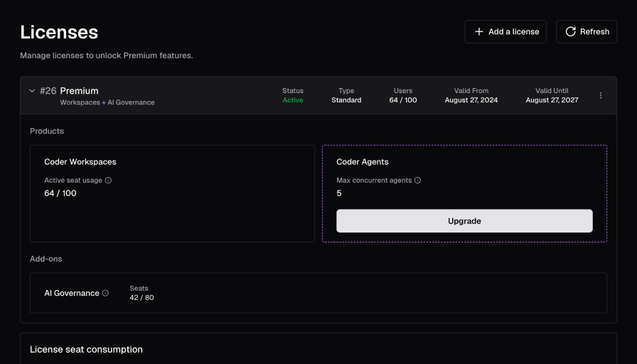Image resolution: width=637 pixels, height=364 pixels.
Task: Click the info icon beside Max concurrent agents
Action: pos(417,181)
